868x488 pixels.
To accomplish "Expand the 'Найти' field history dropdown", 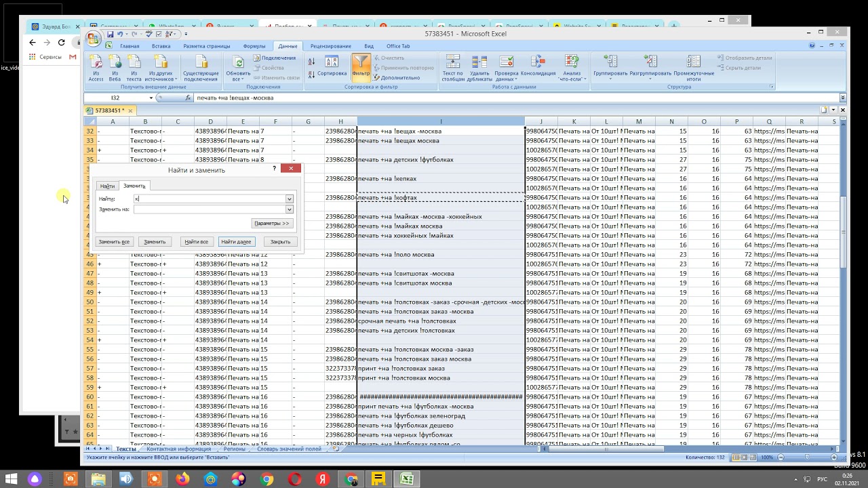I will [x=290, y=199].
